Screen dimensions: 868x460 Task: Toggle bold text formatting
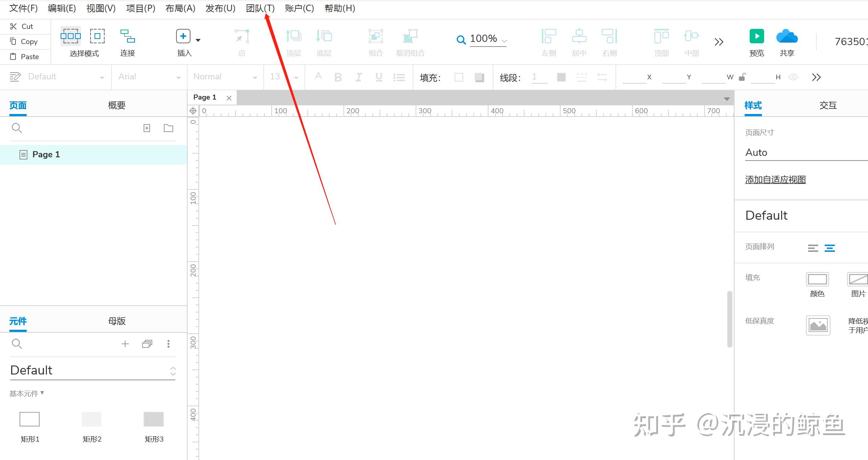tap(338, 77)
